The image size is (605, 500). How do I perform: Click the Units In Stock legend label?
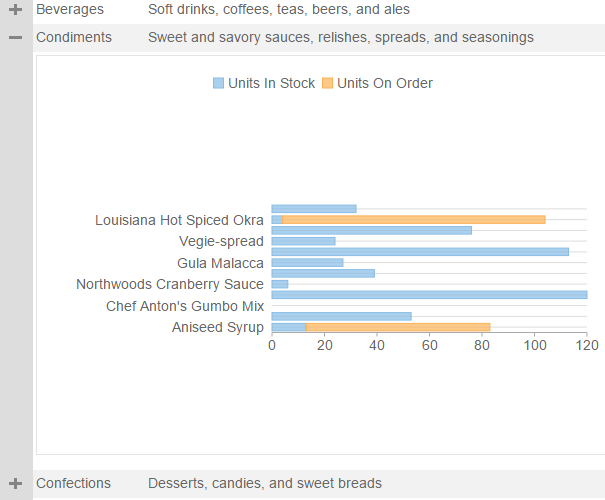(x=271, y=83)
